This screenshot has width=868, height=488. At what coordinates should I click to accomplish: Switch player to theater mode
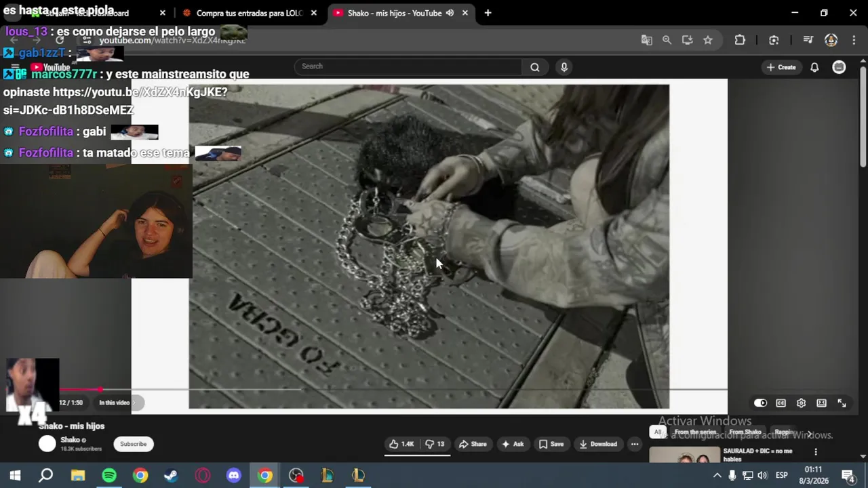click(x=821, y=403)
